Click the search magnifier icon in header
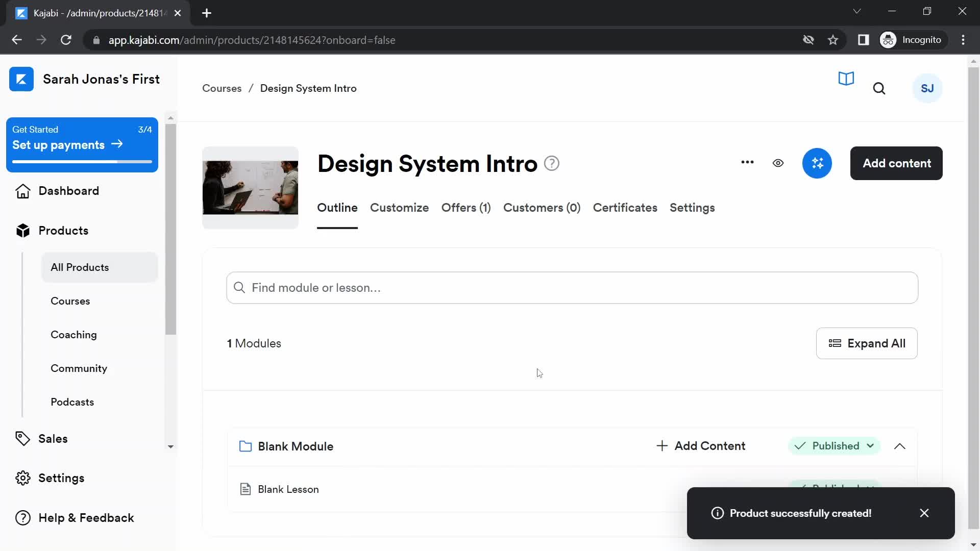Viewport: 980px width, 551px height. tap(879, 88)
